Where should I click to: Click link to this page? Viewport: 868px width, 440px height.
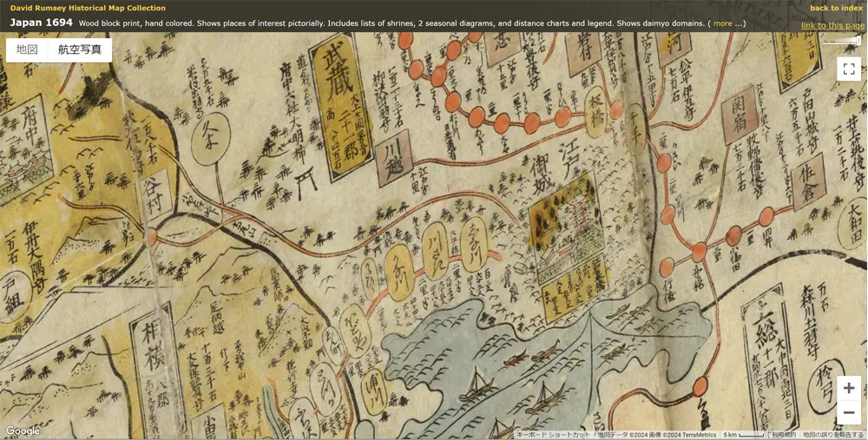click(x=832, y=25)
